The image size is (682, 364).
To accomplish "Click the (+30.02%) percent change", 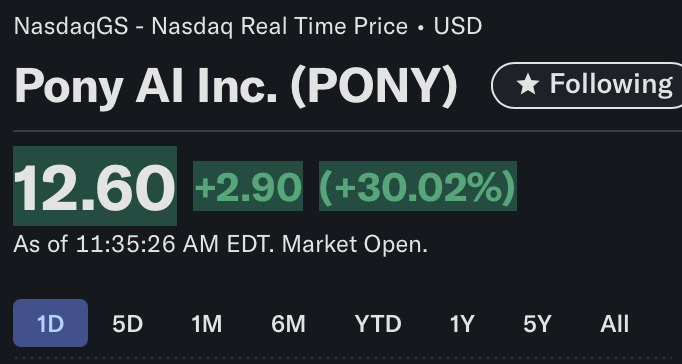I will click(x=418, y=186).
